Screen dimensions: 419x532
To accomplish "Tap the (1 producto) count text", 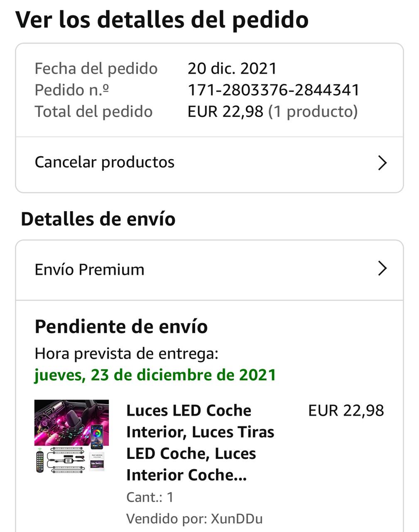I will point(313,112).
